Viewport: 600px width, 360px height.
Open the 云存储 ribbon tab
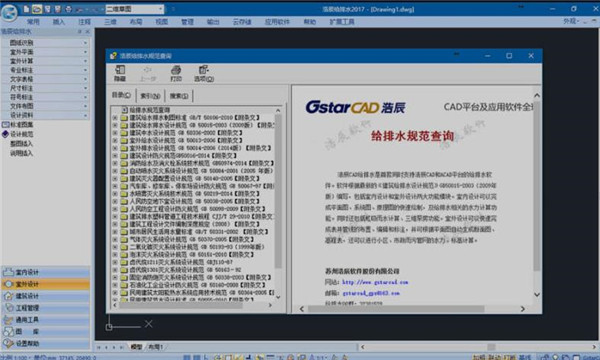(x=242, y=22)
